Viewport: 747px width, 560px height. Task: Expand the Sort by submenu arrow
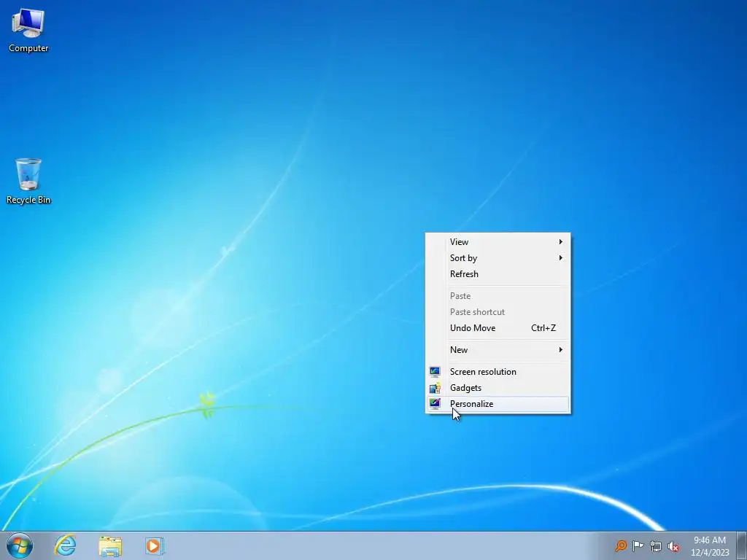click(x=561, y=258)
